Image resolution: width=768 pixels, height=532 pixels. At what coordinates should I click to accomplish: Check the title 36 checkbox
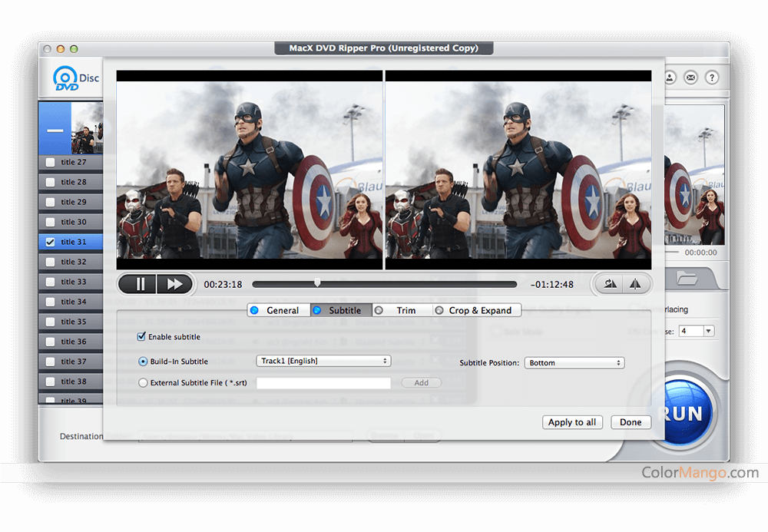point(50,342)
